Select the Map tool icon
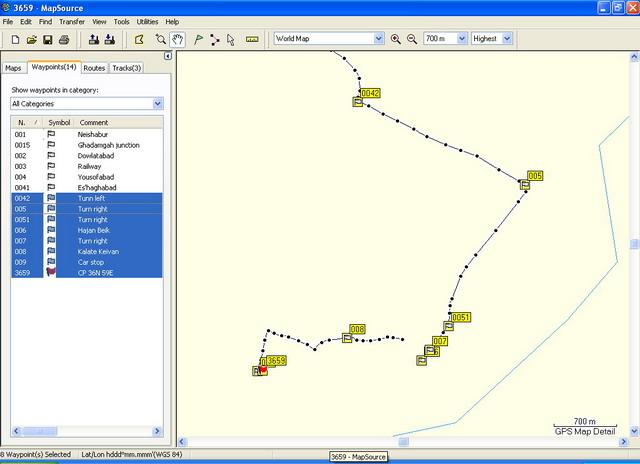Screen dimensions: 640x464 coord(139,40)
